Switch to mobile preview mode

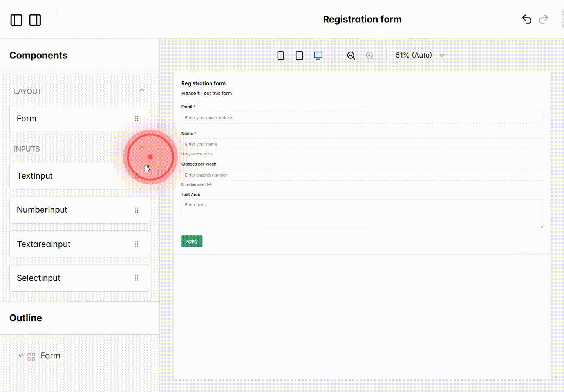point(280,55)
